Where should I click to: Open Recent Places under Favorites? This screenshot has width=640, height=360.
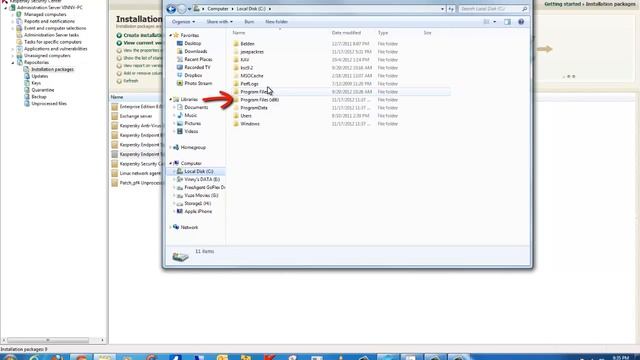[198, 59]
